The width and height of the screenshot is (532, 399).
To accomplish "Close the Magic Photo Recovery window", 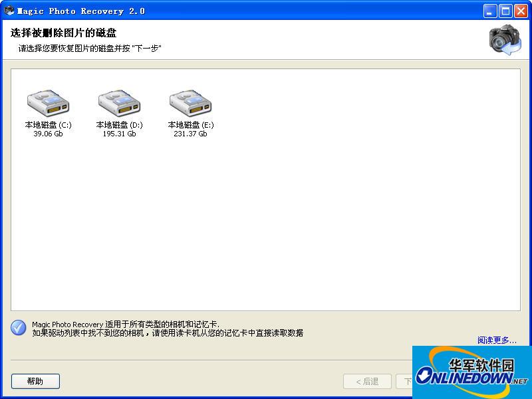I will pos(521,11).
